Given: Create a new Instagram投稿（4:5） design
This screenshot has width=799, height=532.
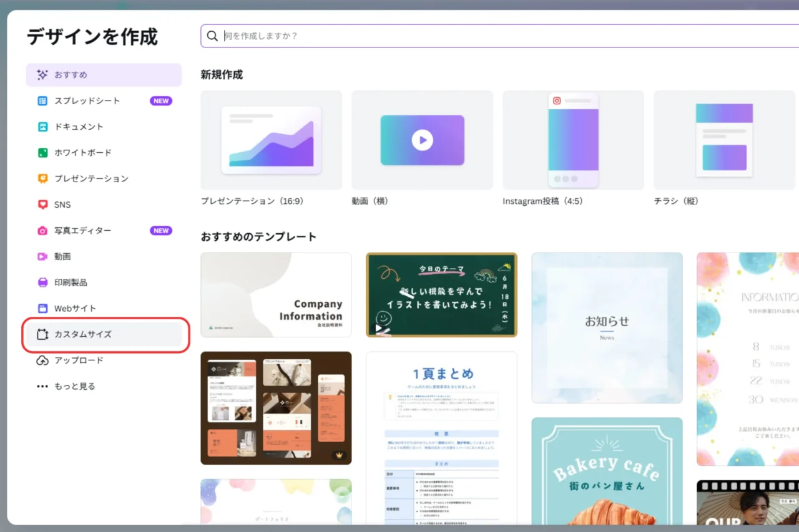Looking at the screenshot, I should click(573, 140).
